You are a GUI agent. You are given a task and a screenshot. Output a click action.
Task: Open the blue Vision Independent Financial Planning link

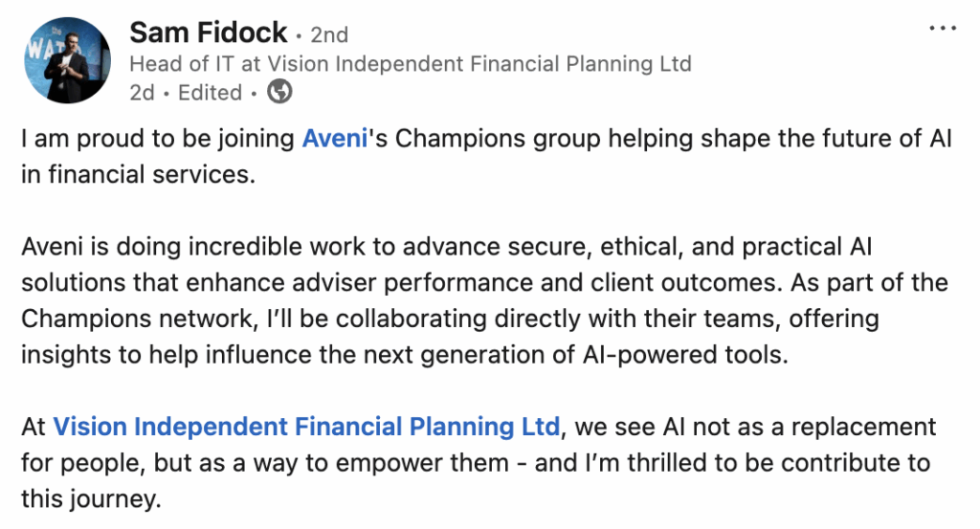pyautogui.click(x=306, y=426)
